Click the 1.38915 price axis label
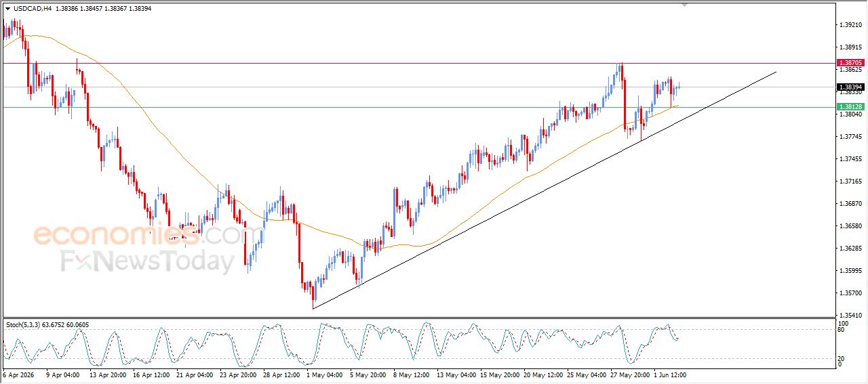 click(850, 47)
